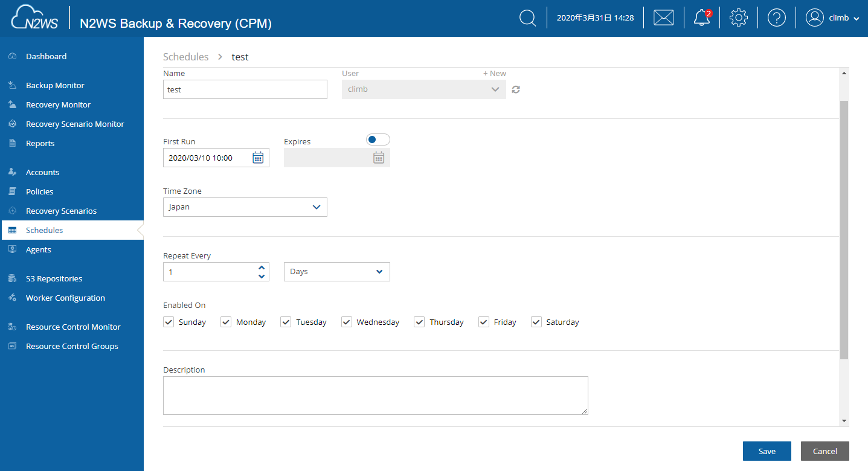Click the Backup Monitor sidebar icon
This screenshot has width=868, height=471.
(12, 85)
